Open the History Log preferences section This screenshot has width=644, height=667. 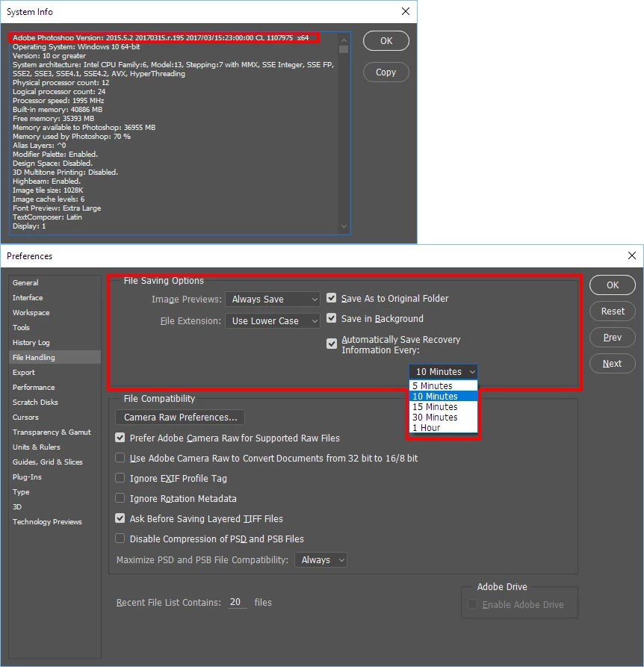pyautogui.click(x=55, y=342)
